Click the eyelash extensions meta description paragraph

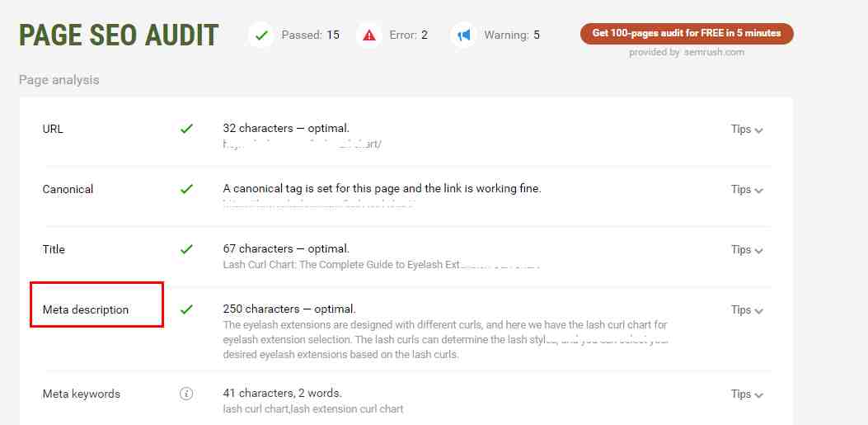(x=446, y=340)
